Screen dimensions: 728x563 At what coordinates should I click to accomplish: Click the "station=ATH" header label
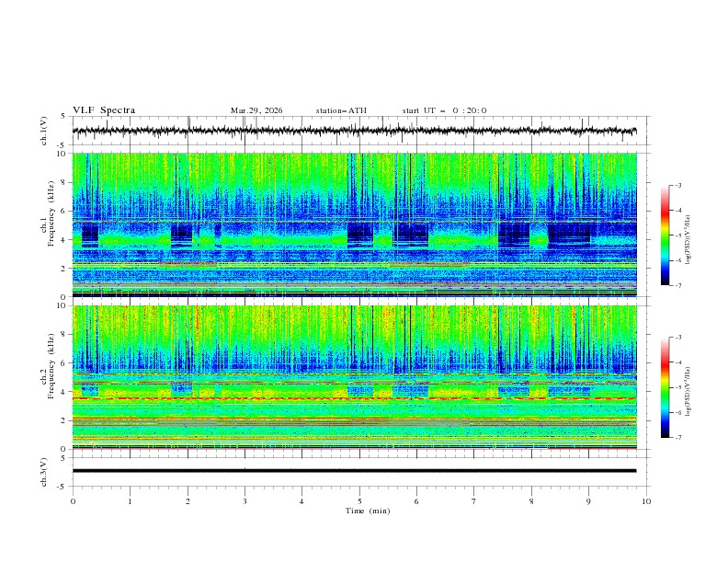pos(341,110)
